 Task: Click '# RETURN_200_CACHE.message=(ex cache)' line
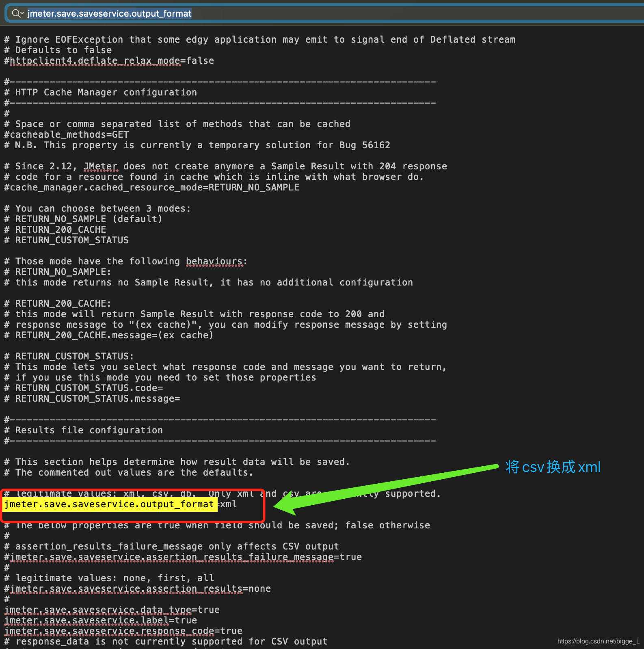coord(109,335)
